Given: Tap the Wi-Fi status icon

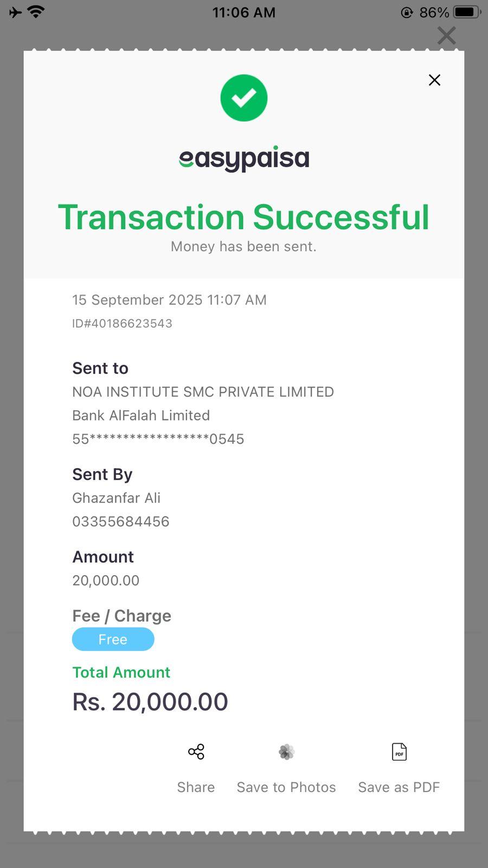Looking at the screenshot, I should [x=36, y=12].
